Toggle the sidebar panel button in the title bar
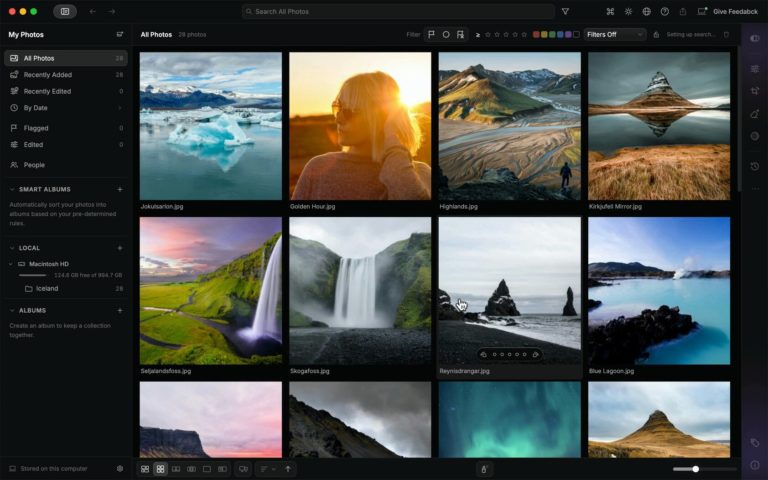768x480 pixels. point(65,11)
